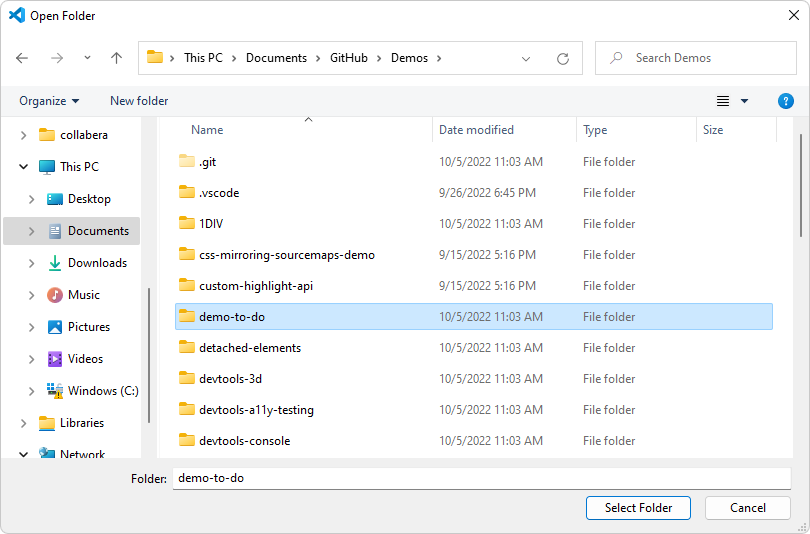The width and height of the screenshot is (810, 534).
Task: Select the detached-elements folder icon
Action: [186, 347]
